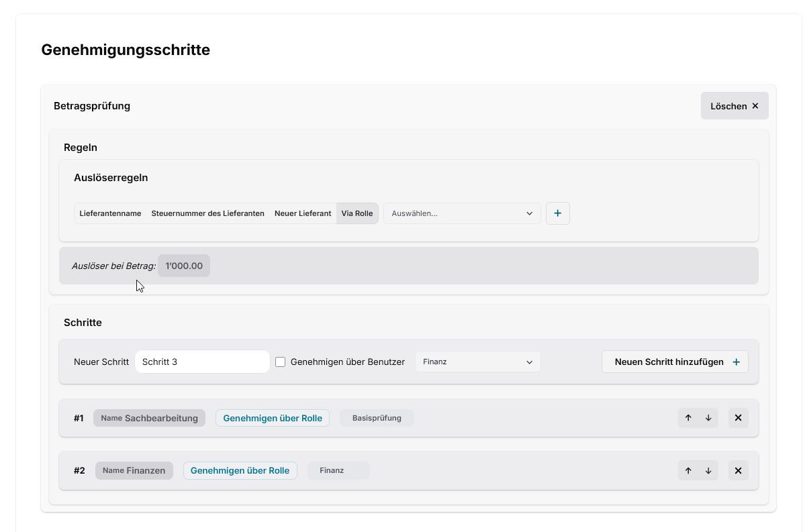This screenshot has width=805, height=532.
Task: Click the plus icon to add a trigger rule
Action: (557, 213)
